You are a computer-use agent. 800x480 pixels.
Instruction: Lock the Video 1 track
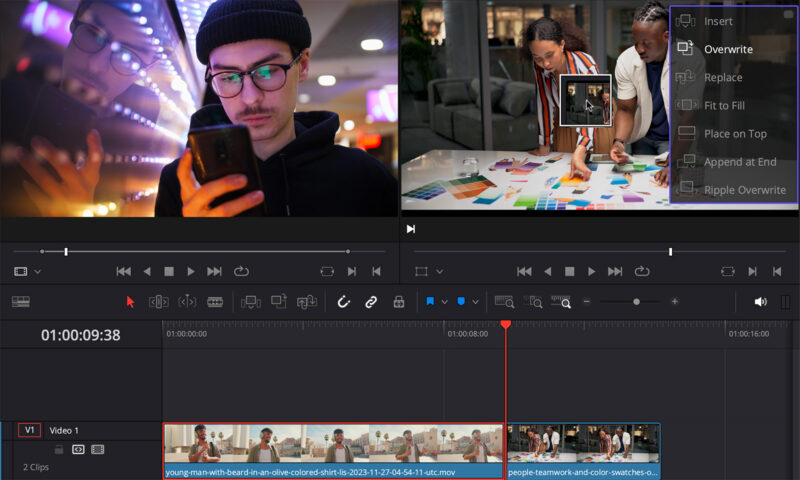pyautogui.click(x=59, y=449)
